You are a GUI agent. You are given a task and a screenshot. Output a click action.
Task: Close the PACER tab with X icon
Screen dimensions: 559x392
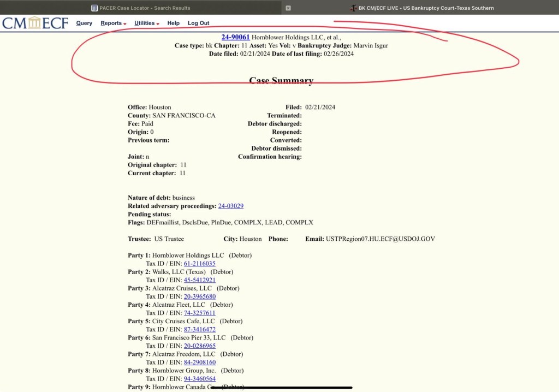288,8
